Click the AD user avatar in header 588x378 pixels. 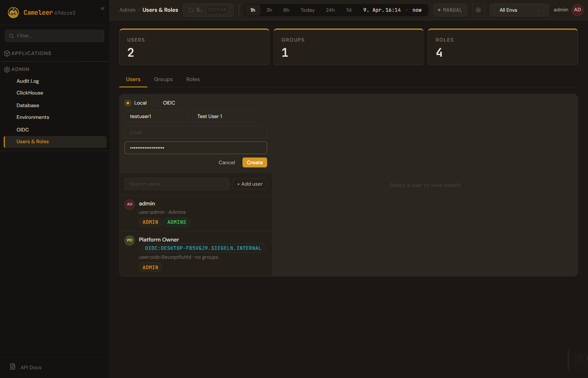click(x=577, y=10)
